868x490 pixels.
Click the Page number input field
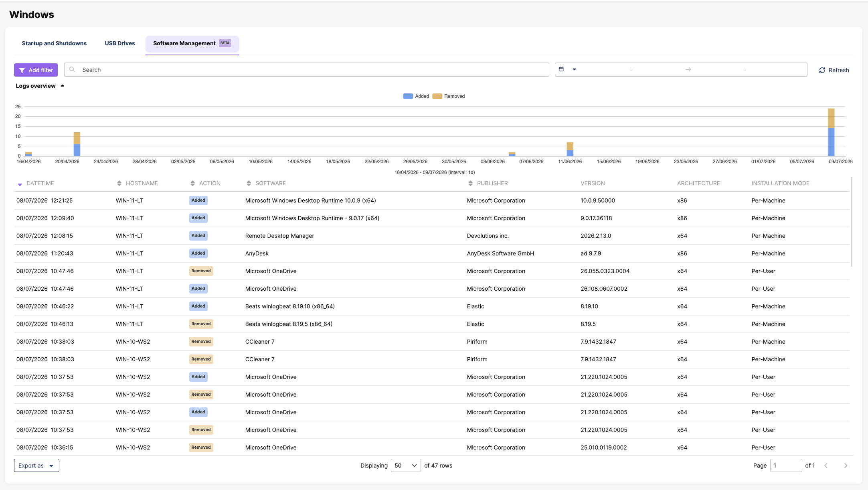pyautogui.click(x=786, y=466)
